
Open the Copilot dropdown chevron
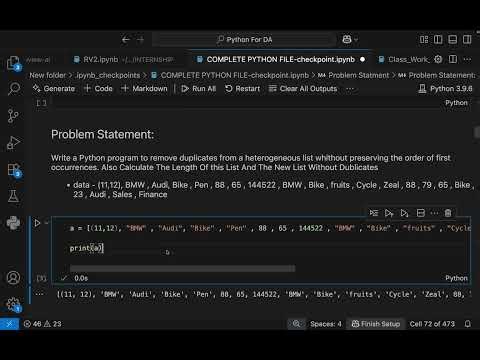356,40
